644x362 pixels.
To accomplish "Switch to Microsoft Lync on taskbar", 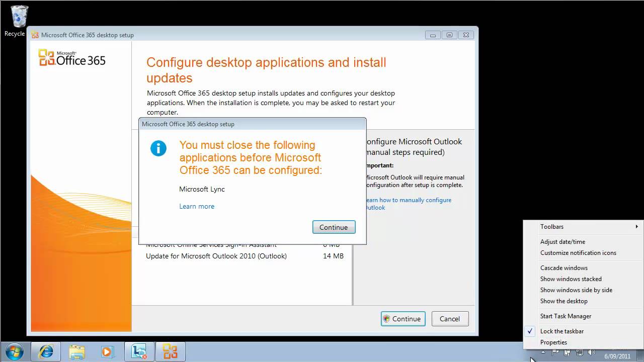I will coord(139,351).
